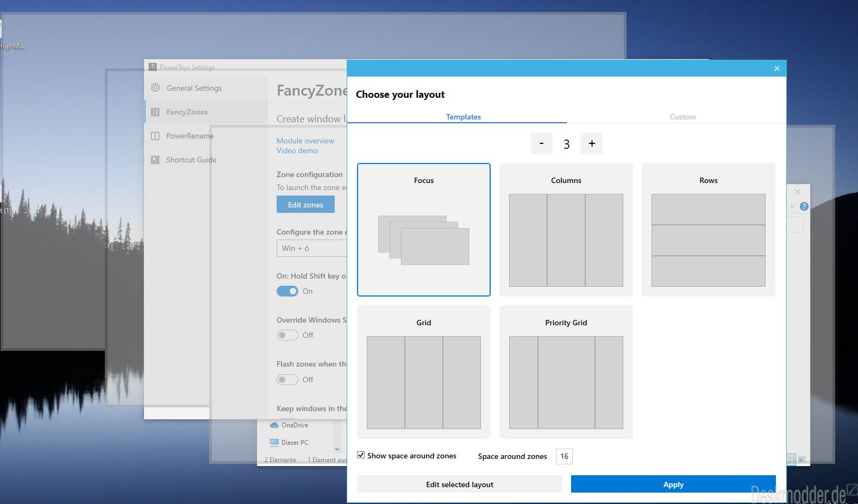Click the '2 Elemente' status bar text

[280, 459]
